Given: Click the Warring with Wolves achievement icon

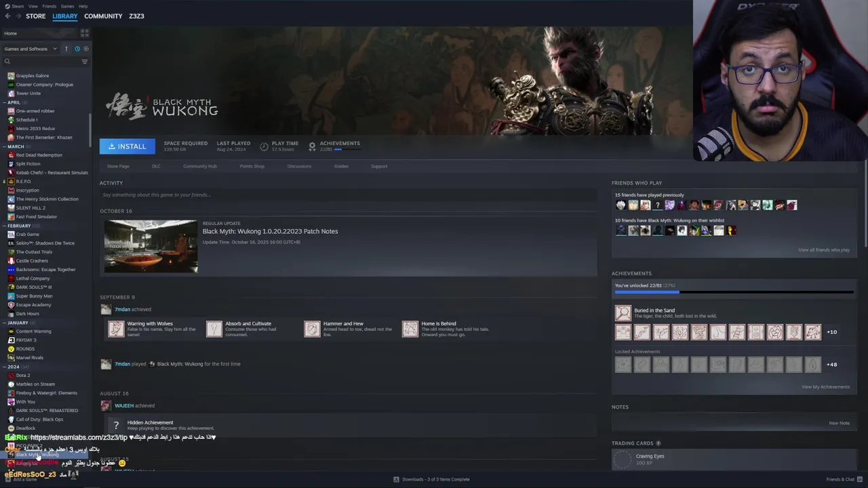Looking at the screenshot, I should (x=117, y=329).
